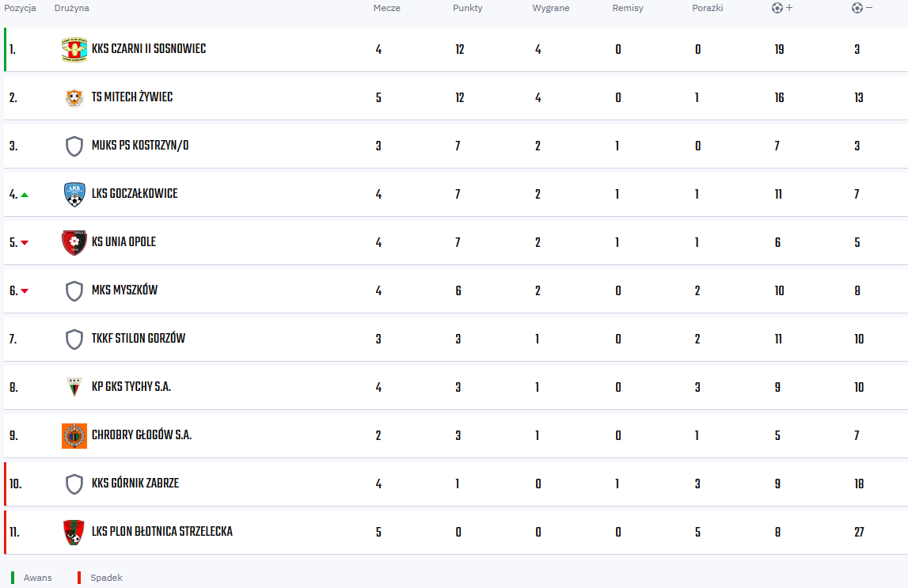Click the LKS Goczałkowice blue shield logo
Screen dimensions: 908x588
tap(74, 195)
